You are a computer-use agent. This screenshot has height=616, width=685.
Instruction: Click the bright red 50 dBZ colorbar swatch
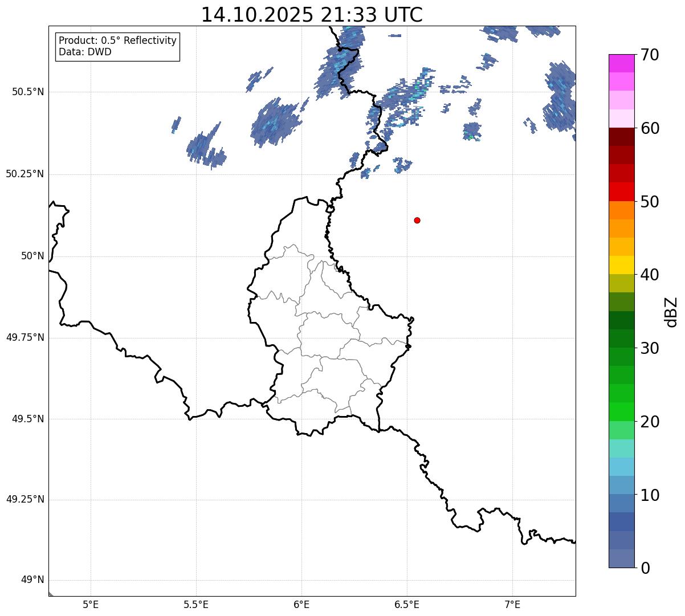point(621,192)
